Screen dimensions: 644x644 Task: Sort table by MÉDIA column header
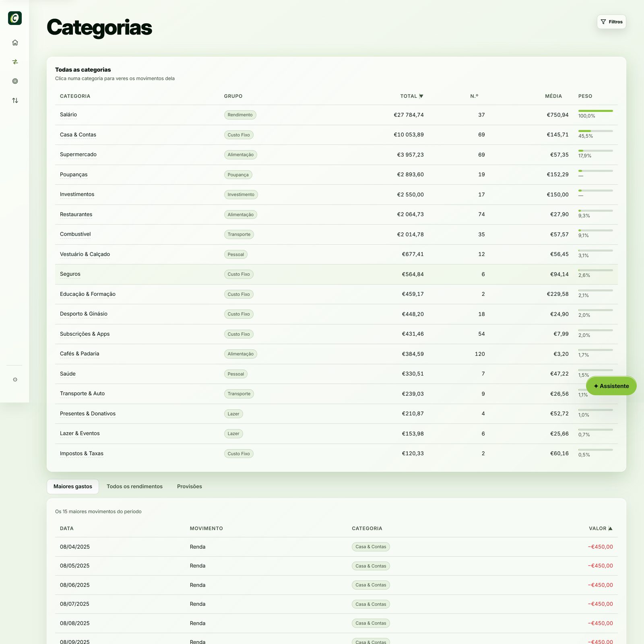tap(553, 96)
